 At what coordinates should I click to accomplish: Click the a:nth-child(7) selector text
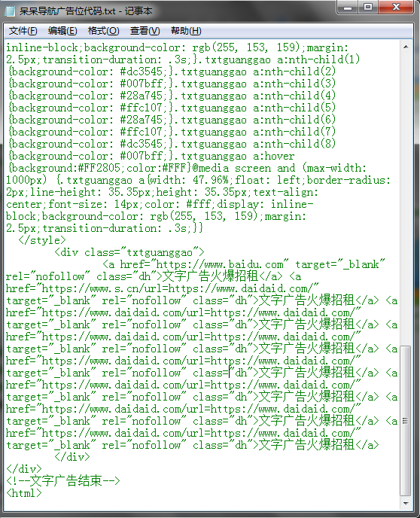click(x=294, y=132)
